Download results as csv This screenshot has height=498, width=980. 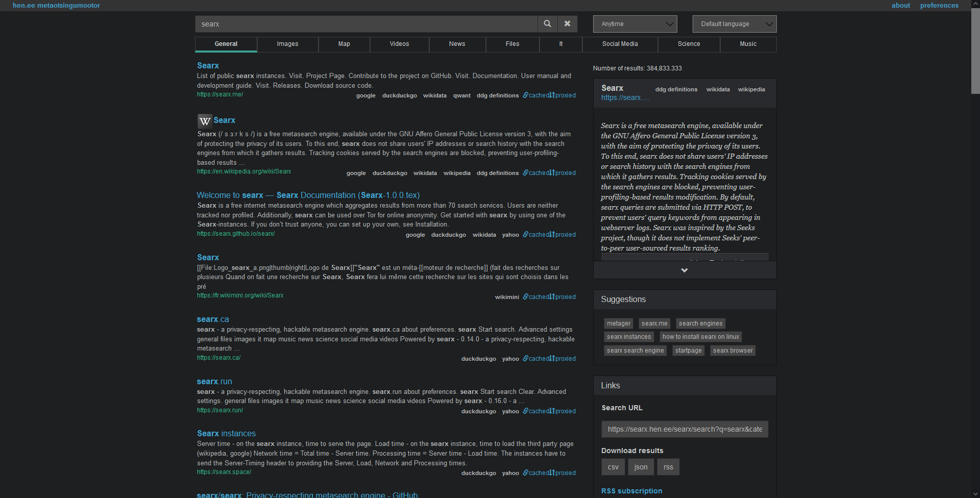coord(613,467)
